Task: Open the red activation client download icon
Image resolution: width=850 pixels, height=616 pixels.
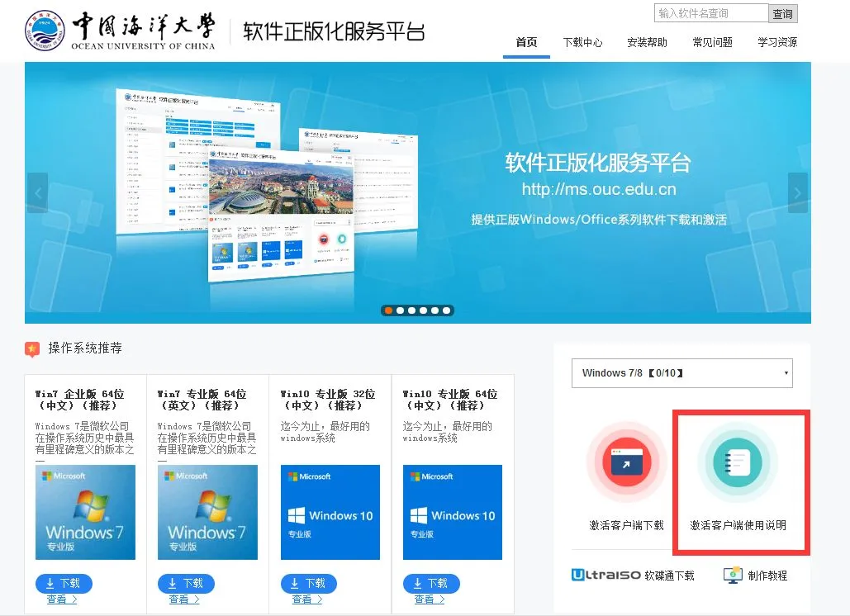Action: click(x=627, y=462)
